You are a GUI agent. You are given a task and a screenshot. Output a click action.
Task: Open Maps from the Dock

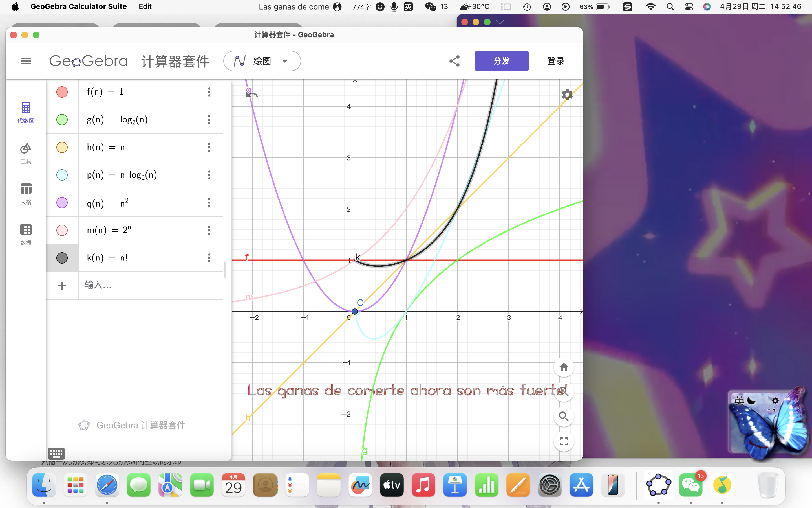(170, 485)
